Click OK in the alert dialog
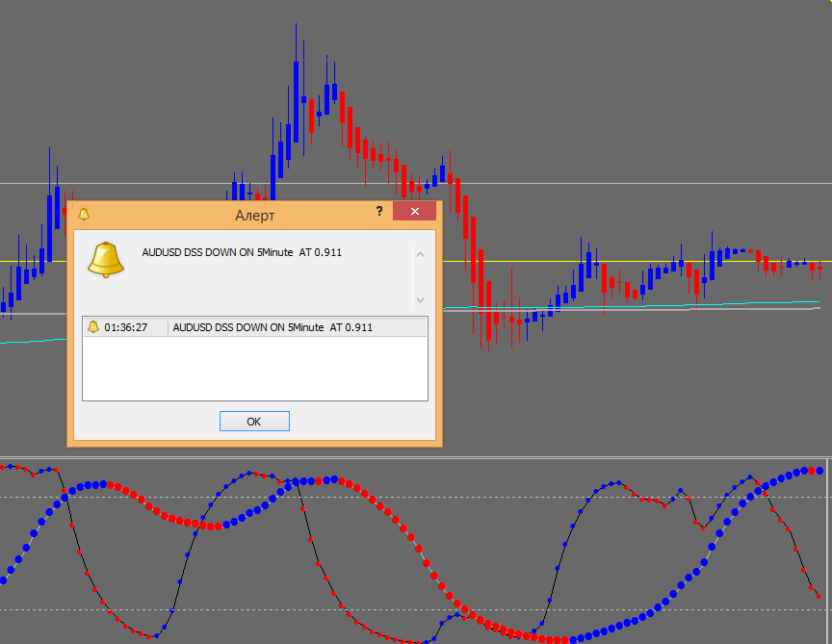This screenshot has width=832, height=644. (x=254, y=422)
